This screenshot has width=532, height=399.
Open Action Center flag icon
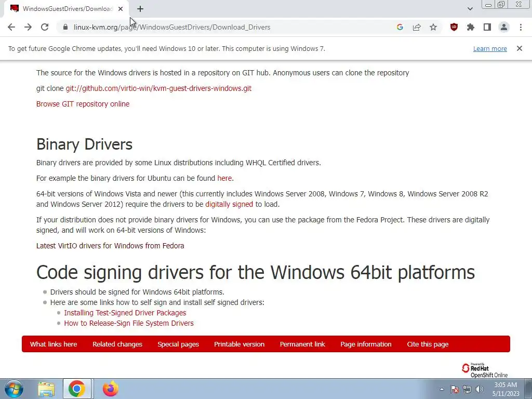(455, 389)
